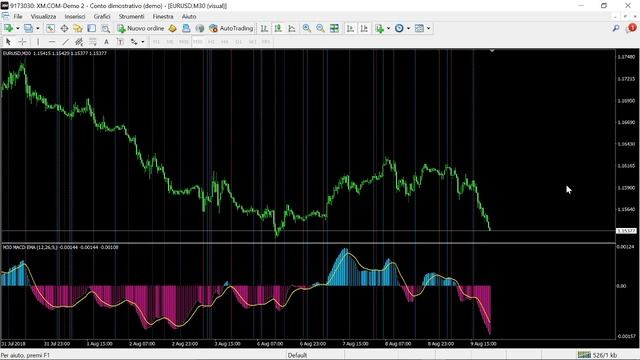Open the Visualizza menu
Image resolution: width=640 pixels, height=360 pixels.
(43, 16)
